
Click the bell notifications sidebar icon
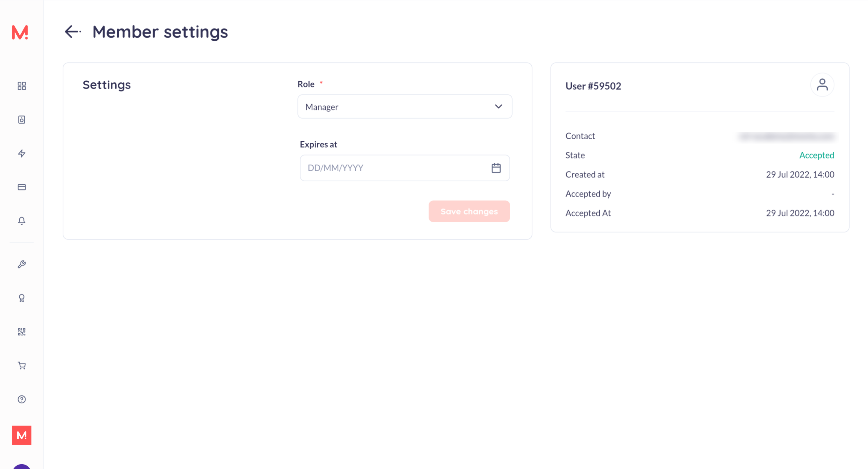point(22,221)
